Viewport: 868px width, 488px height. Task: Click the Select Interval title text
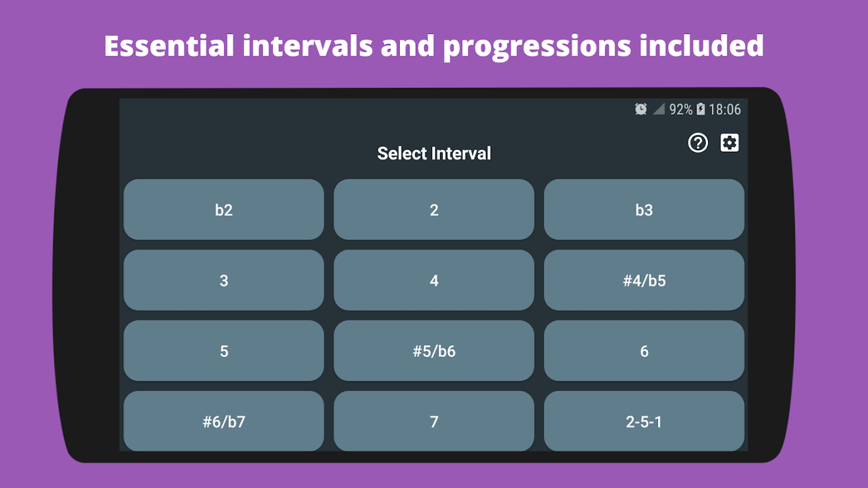coord(434,153)
